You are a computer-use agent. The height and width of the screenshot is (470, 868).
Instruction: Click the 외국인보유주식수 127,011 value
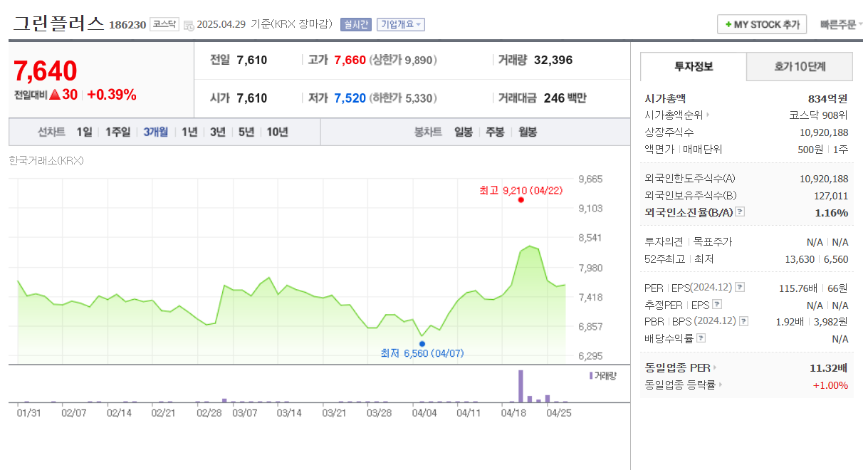[831, 195]
